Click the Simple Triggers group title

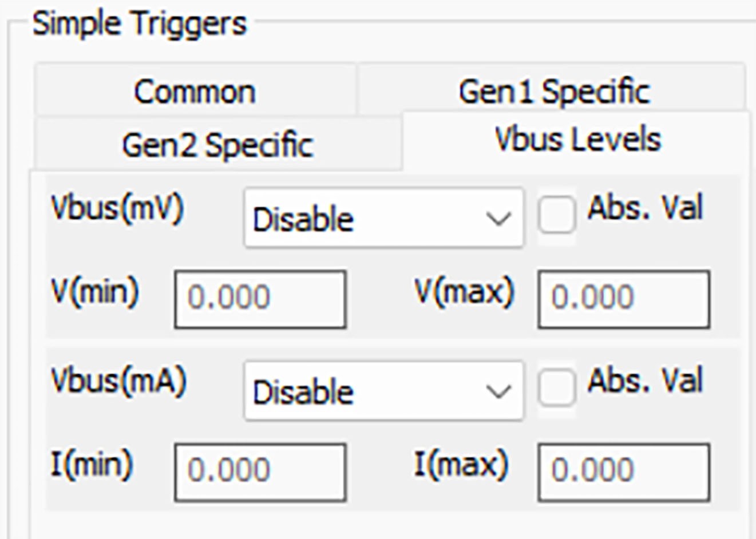139,24
